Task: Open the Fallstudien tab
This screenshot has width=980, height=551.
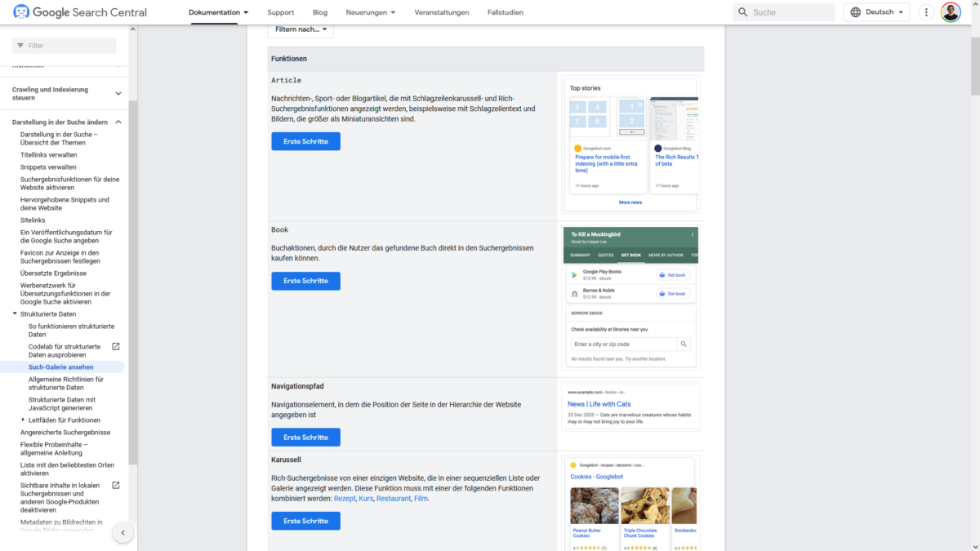Action: click(506, 12)
